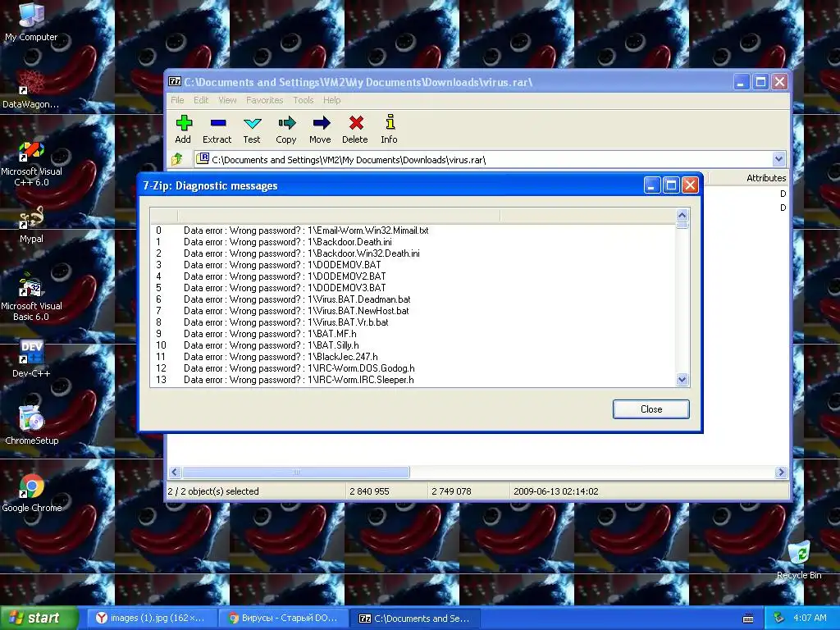Image resolution: width=840 pixels, height=630 pixels.
Task: Click the tray icon next to the clock
Action: (779, 618)
